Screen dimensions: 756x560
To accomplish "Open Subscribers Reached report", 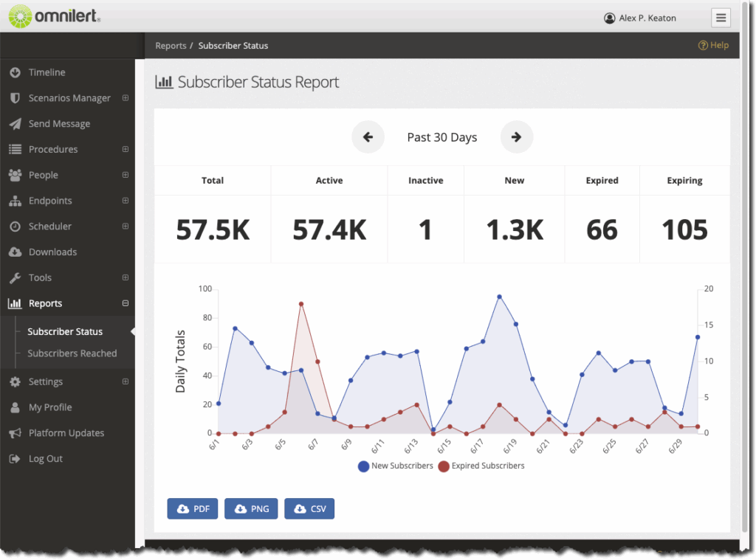I will (x=72, y=353).
